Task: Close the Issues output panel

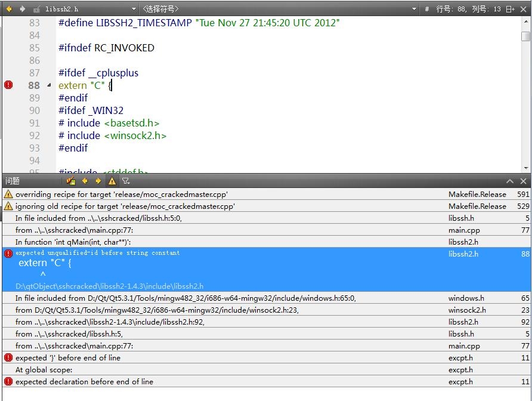Action: point(524,181)
